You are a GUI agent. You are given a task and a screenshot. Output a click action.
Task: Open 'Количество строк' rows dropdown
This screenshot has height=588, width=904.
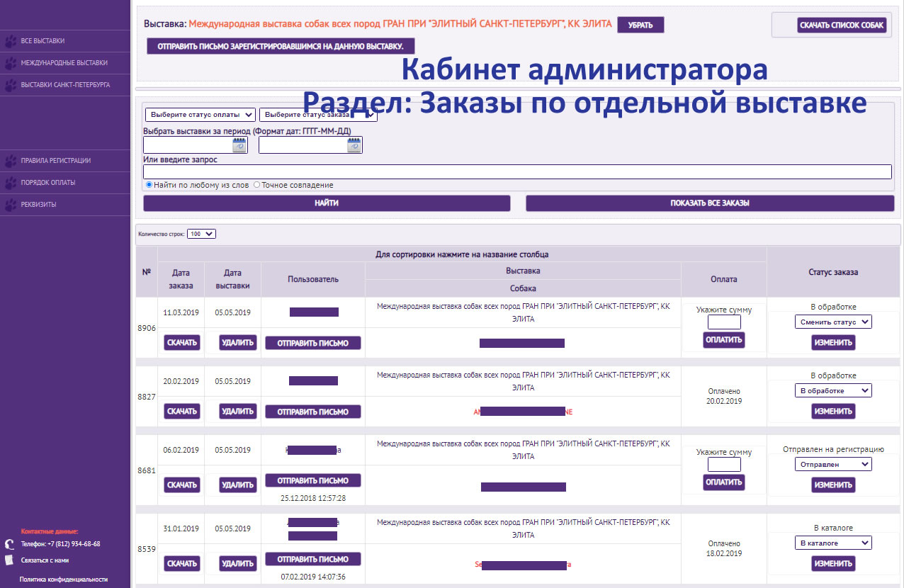(201, 234)
